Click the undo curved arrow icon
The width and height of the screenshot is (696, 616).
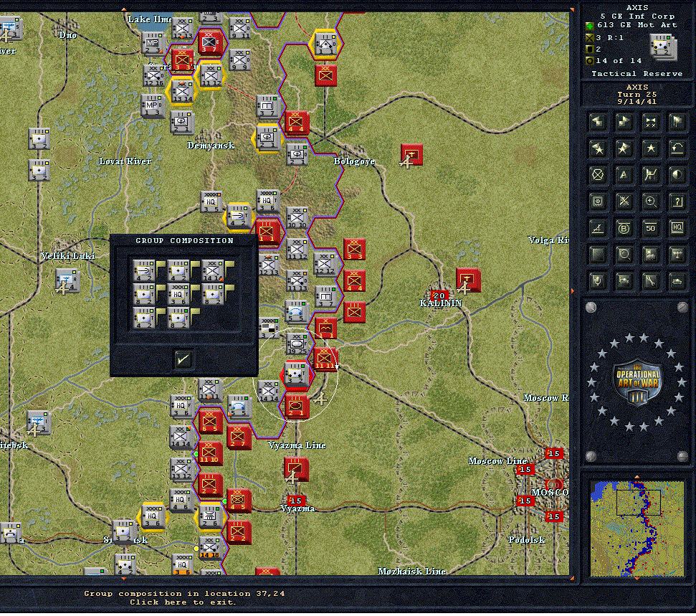[677, 148]
